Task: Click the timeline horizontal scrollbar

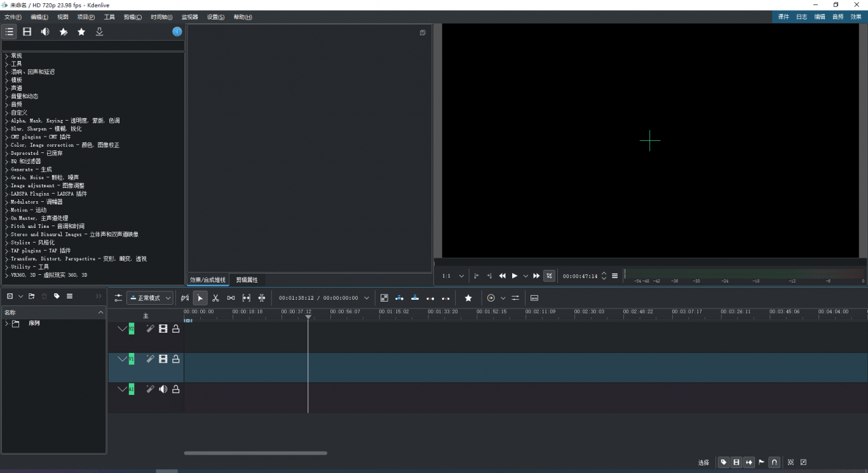Action: [255, 453]
